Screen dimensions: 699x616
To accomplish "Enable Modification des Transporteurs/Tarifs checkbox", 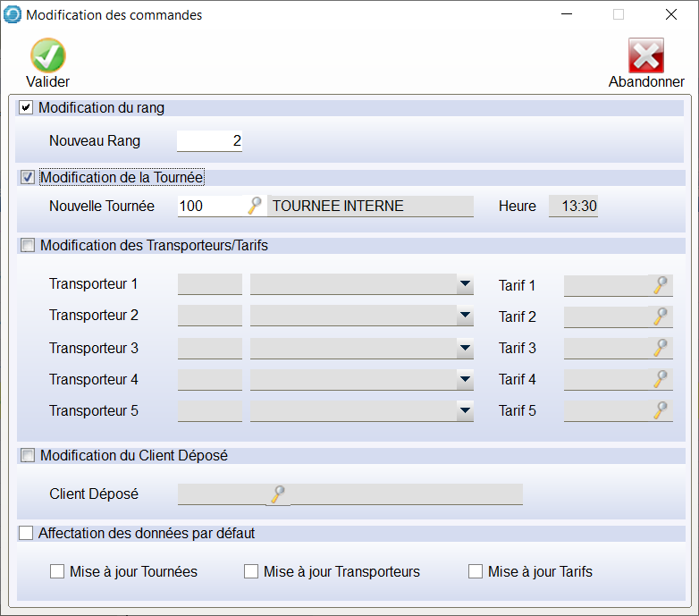I will coord(28,245).
